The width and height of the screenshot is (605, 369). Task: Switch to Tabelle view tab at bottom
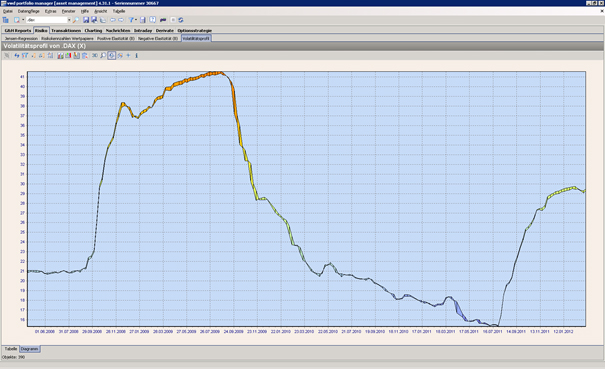pyautogui.click(x=11, y=349)
